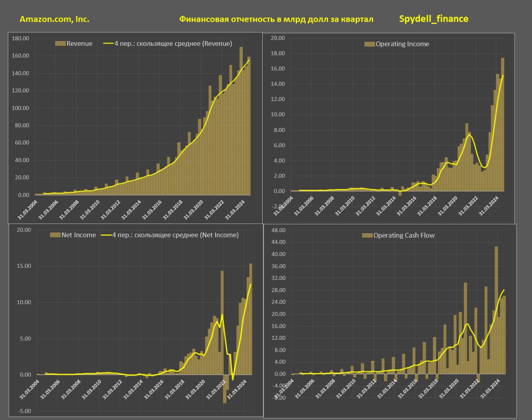The image size is (532, 420).
Task: Select the Operating Cash Flow legend entry
Action: 398,235
